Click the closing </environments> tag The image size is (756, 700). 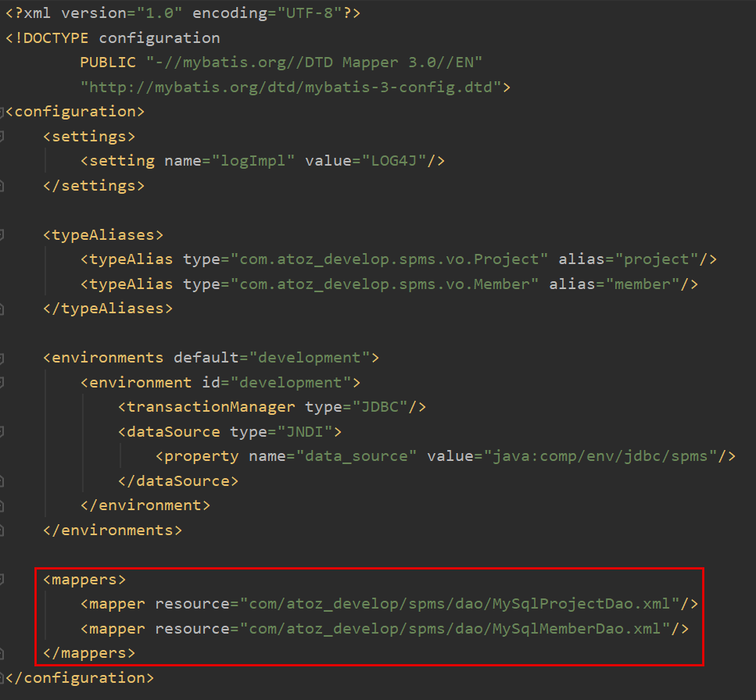[x=113, y=530]
